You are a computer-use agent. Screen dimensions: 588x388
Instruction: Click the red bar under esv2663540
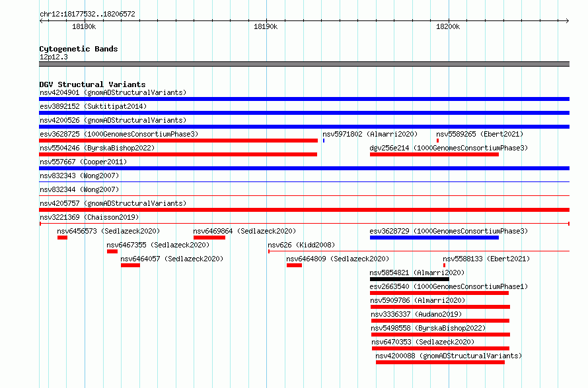coord(439,293)
